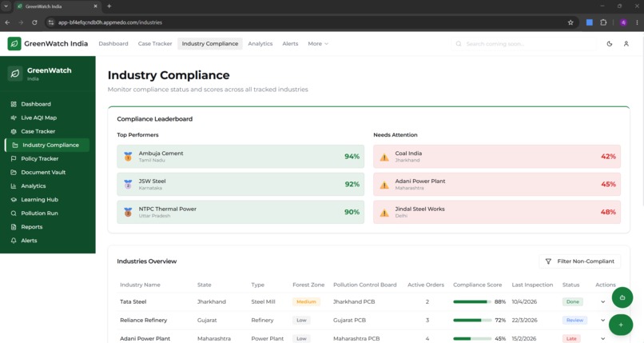The width and height of the screenshot is (644, 343).
Task: Open Dashboard in the top navigation
Action: pyautogui.click(x=113, y=43)
